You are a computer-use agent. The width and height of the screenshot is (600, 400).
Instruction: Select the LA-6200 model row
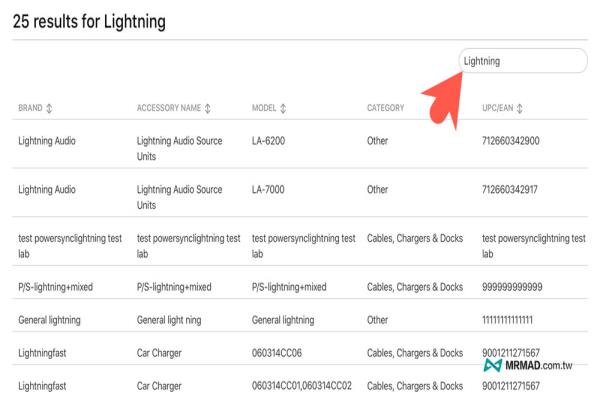click(x=300, y=144)
